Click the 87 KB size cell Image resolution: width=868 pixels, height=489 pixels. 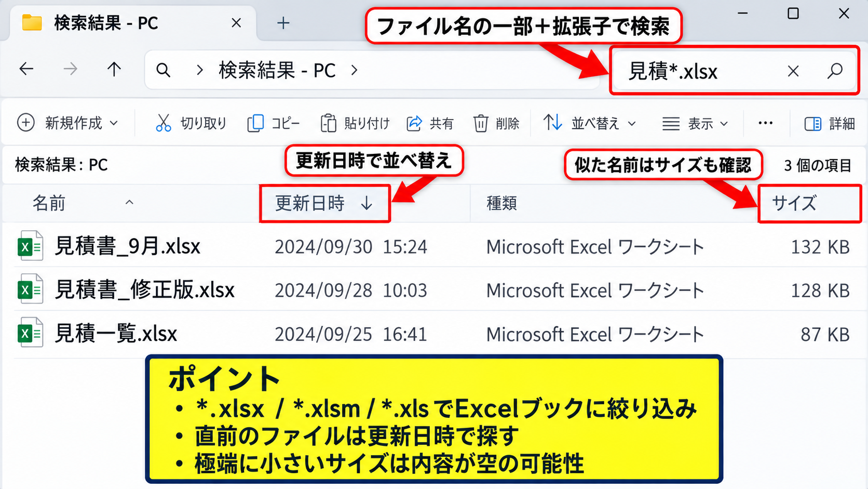click(x=825, y=334)
